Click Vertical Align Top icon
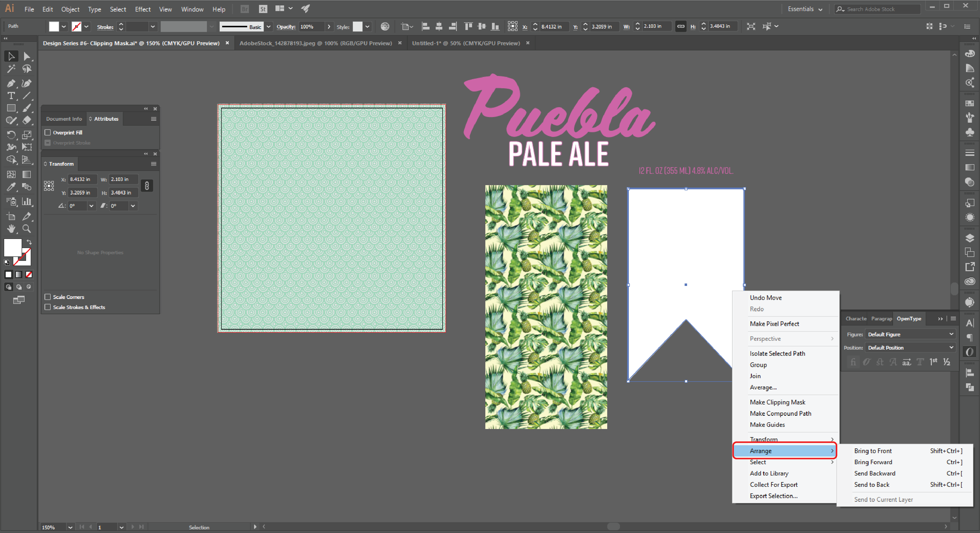The width and height of the screenshot is (980, 533). tap(468, 26)
